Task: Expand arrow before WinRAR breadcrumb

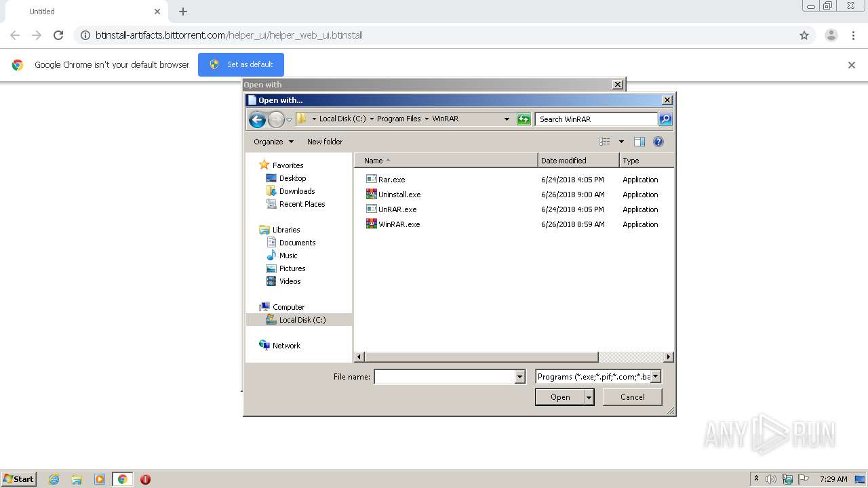Action: coord(427,119)
